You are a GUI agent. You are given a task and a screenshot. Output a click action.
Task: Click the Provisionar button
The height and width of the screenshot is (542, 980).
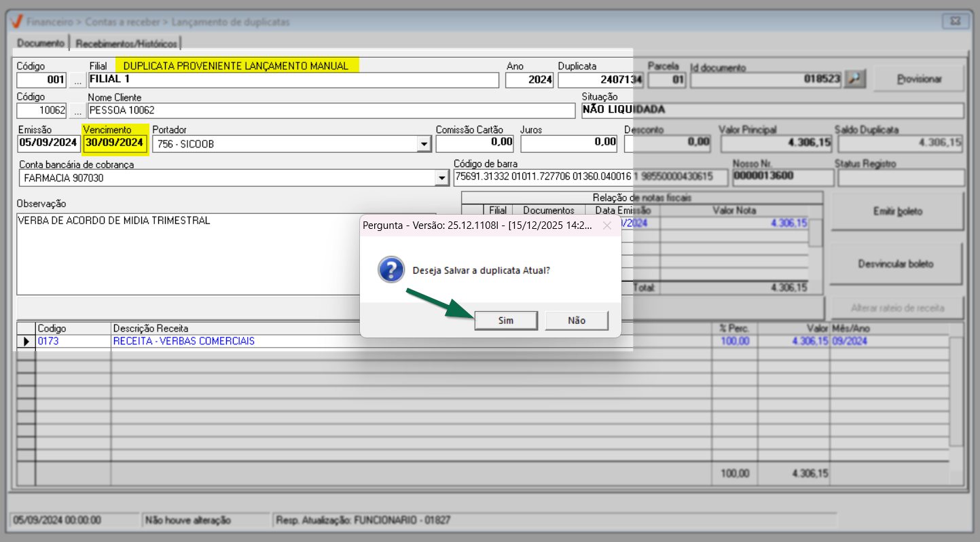click(x=919, y=79)
